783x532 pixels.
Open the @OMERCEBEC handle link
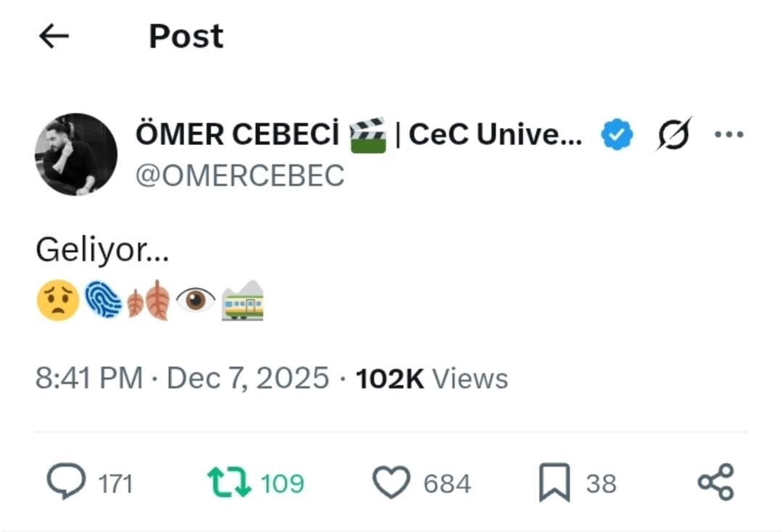(240, 176)
